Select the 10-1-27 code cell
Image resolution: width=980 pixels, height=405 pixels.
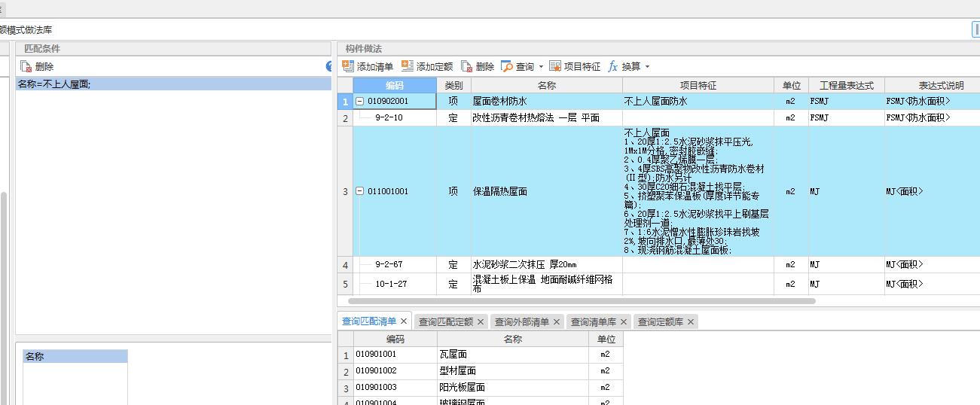pos(395,284)
